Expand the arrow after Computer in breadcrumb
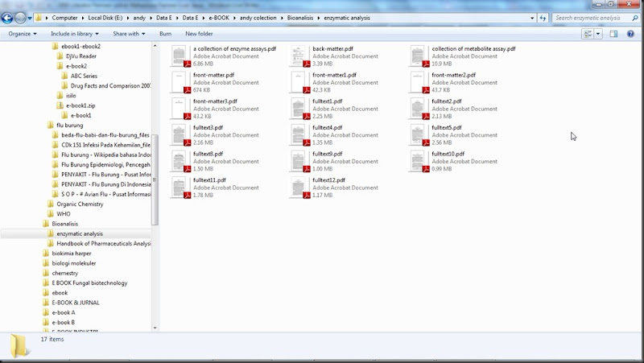Viewport: 644px width, 363px height. pos(83,18)
